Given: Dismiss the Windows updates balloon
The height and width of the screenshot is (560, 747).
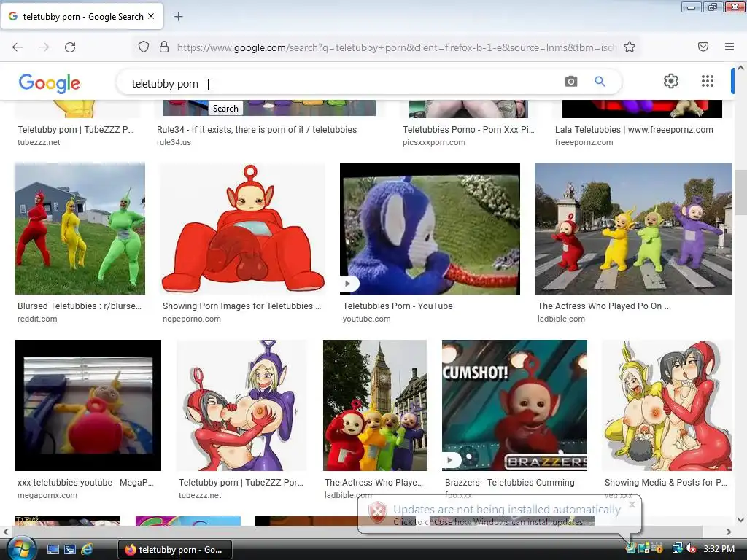Looking at the screenshot, I should 632,505.
